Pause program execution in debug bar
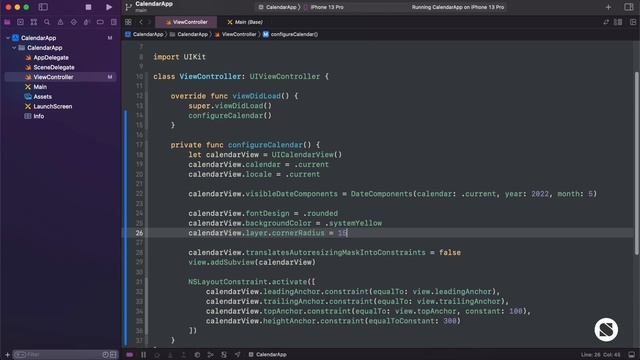Image resolution: width=640 pixels, height=360 pixels. [x=143, y=355]
